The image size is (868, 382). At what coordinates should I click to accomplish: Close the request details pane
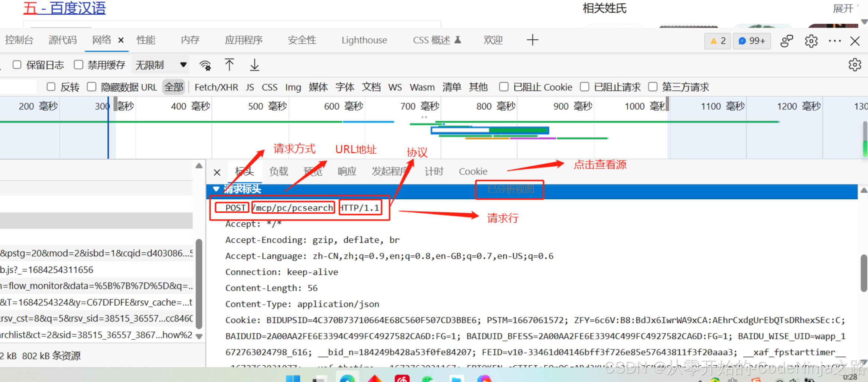(x=217, y=172)
